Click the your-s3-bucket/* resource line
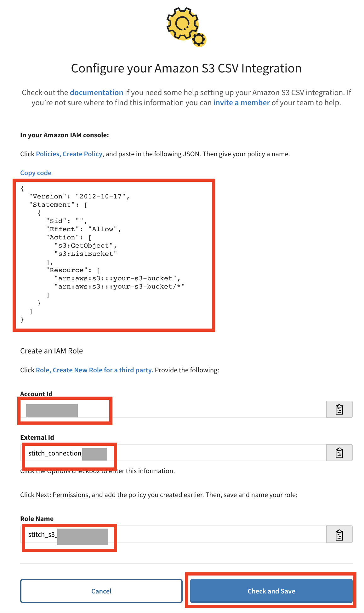Screen dimensions: 364x613 (x=119, y=287)
